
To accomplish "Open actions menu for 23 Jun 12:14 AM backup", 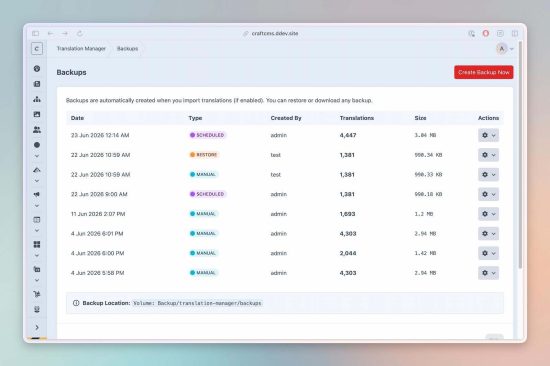I will pos(488,135).
